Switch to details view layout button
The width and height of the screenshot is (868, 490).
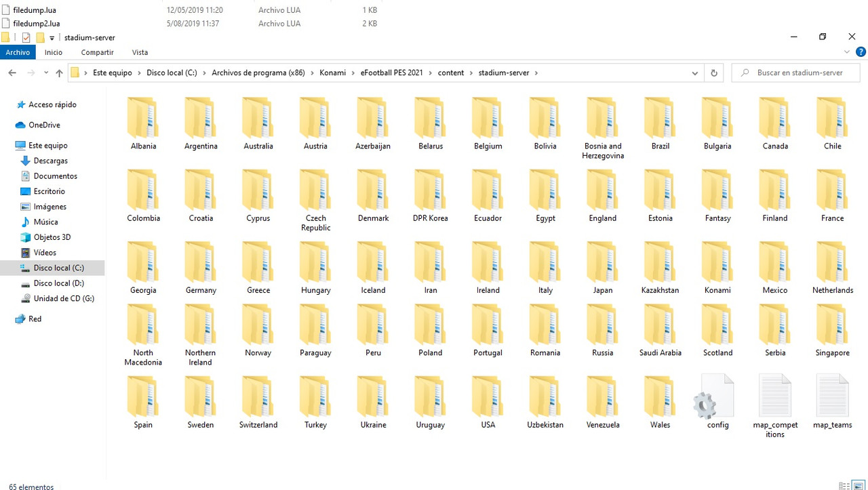844,486
